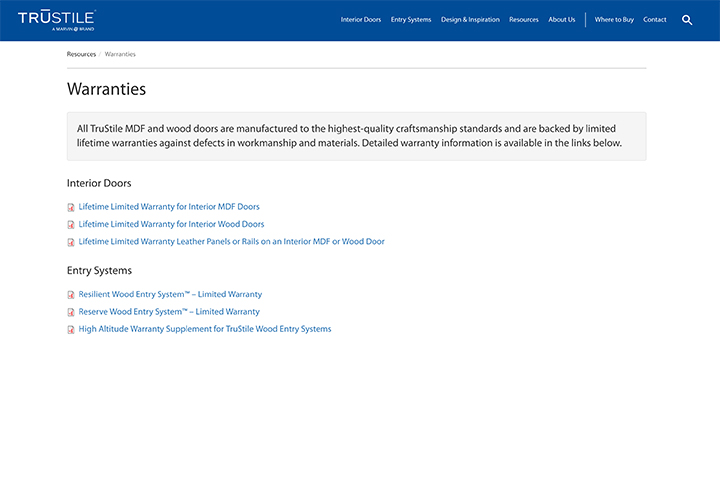The height and width of the screenshot is (480, 720).
Task: Open the search magnifier icon
Action: point(686,20)
